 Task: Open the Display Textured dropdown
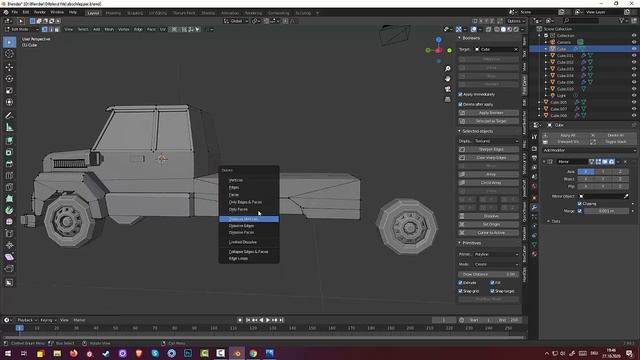pos(496,141)
